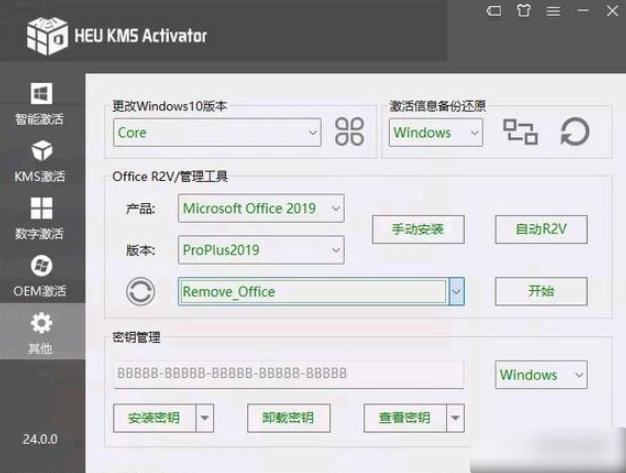Click the 手动安装 button
Screen dimensions: 626x473
pyautogui.click(x=418, y=229)
